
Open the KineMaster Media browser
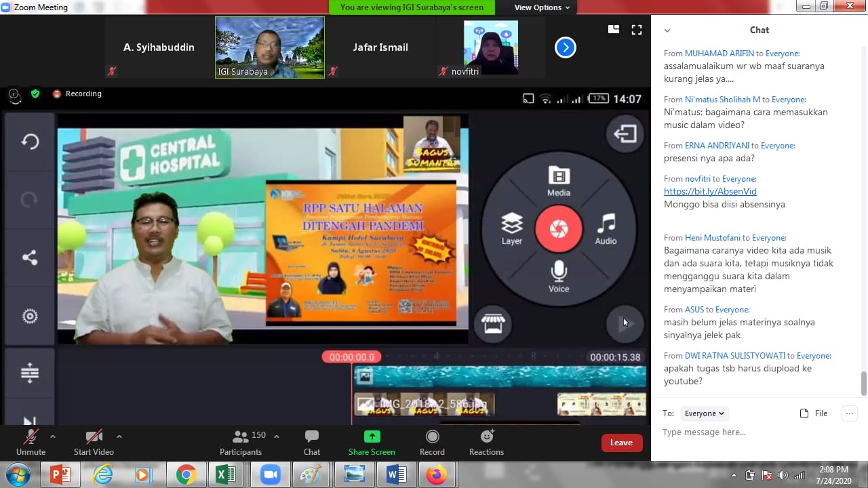pos(558,180)
